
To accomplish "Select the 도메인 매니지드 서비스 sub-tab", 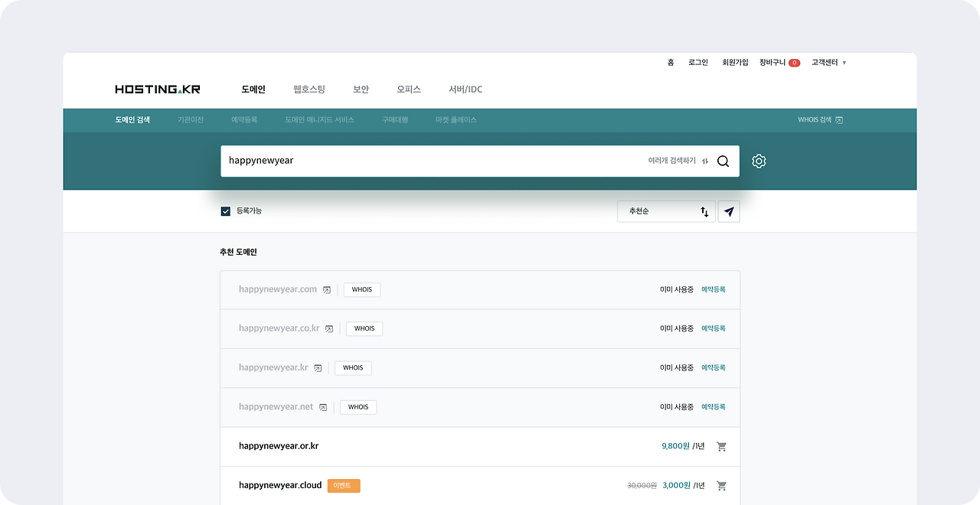I will click(x=319, y=120).
